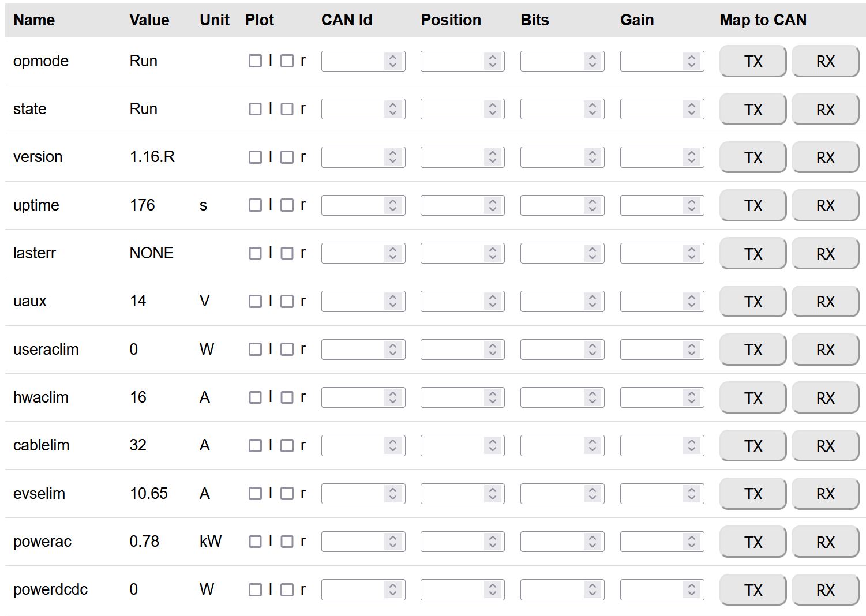Image resolution: width=866 pixels, height=616 pixels.
Task: Click RX in the evselim row
Action: point(825,494)
